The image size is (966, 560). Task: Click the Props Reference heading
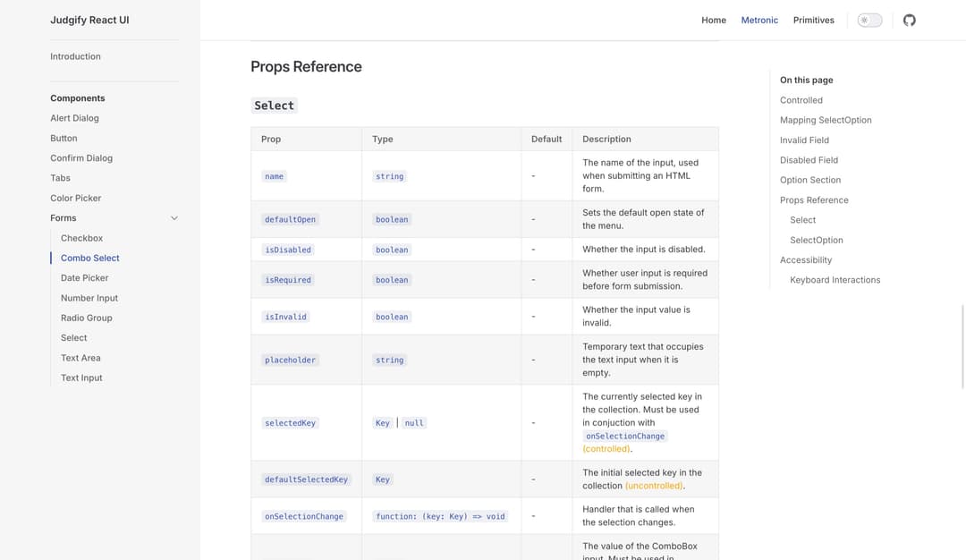coord(306,66)
